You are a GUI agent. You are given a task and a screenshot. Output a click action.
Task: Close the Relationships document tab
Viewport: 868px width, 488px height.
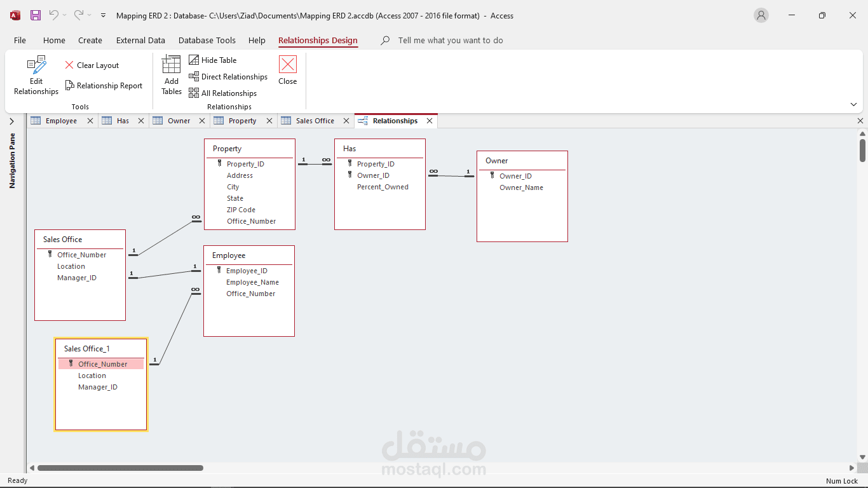pos(430,121)
